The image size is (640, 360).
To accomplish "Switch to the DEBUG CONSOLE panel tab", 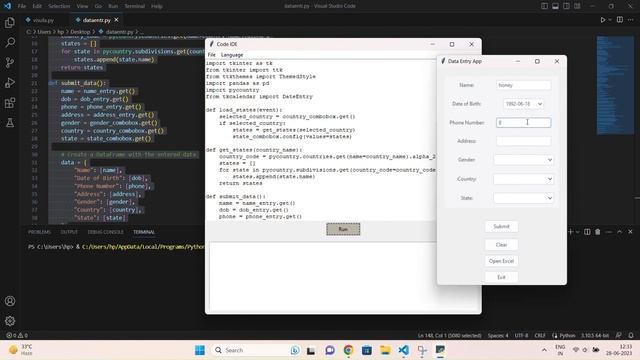I will pyautogui.click(x=105, y=232).
